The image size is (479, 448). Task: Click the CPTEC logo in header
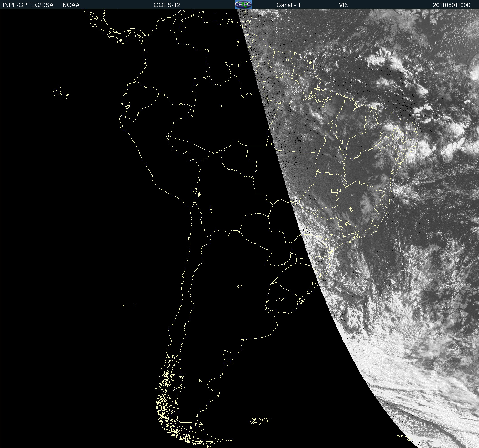(243, 5)
